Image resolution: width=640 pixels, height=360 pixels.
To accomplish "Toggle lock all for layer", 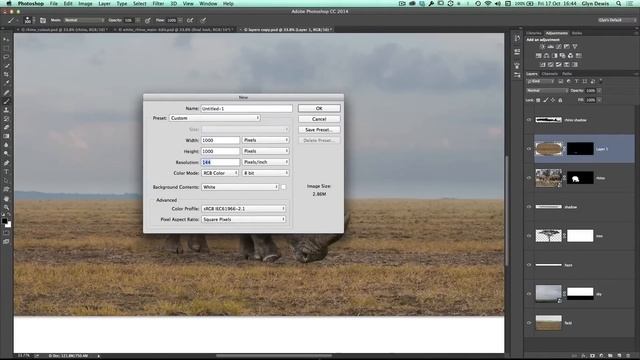I will 560,100.
